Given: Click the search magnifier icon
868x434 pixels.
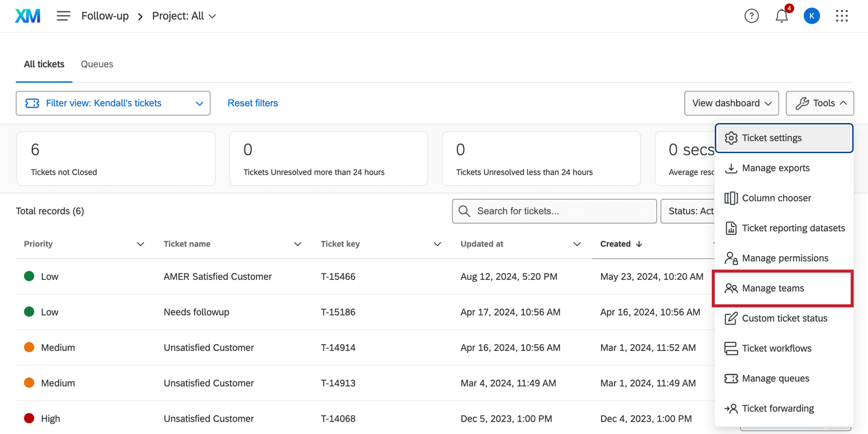Looking at the screenshot, I should coord(464,211).
